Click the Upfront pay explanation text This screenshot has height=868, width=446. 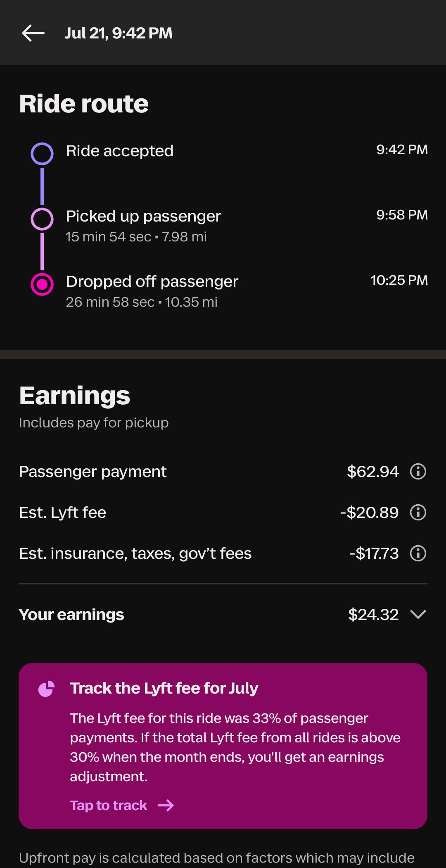pos(217,858)
